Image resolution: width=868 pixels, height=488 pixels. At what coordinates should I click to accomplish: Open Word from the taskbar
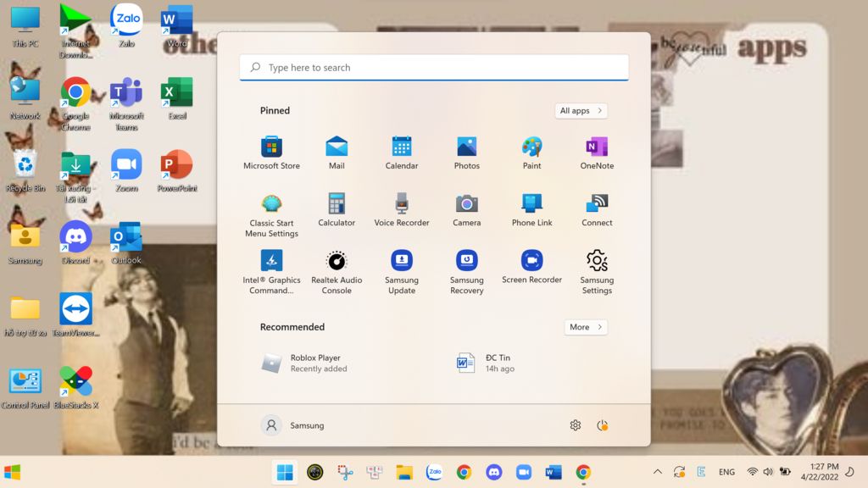(x=554, y=472)
